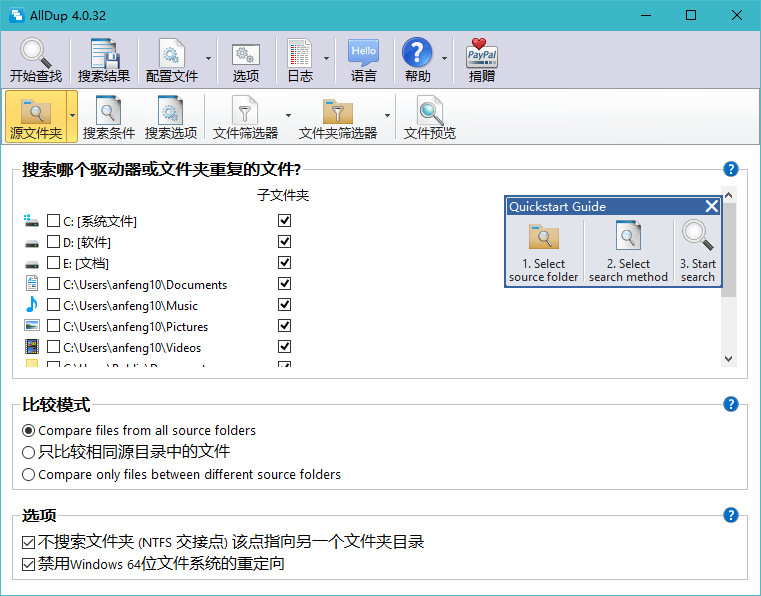The height and width of the screenshot is (596, 761).
Task: Check the Pictures folder checkbox
Action: click(53, 326)
